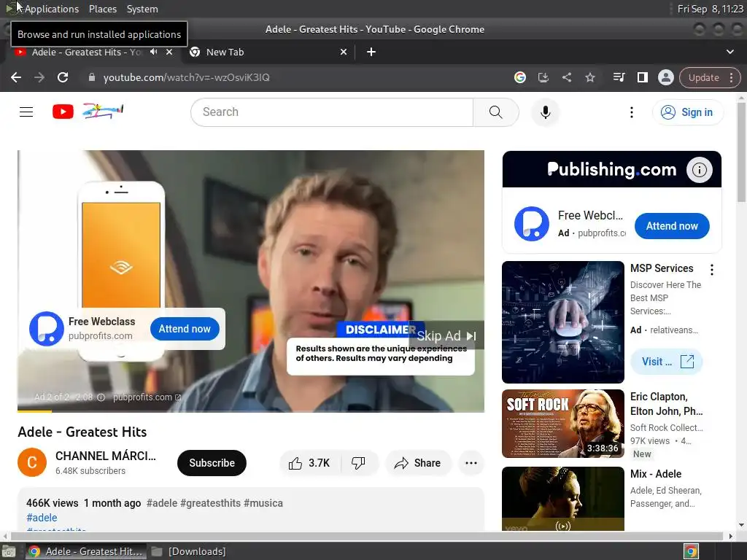The image size is (747, 560).
Task: Open Chrome profile avatar
Action: tap(665, 77)
